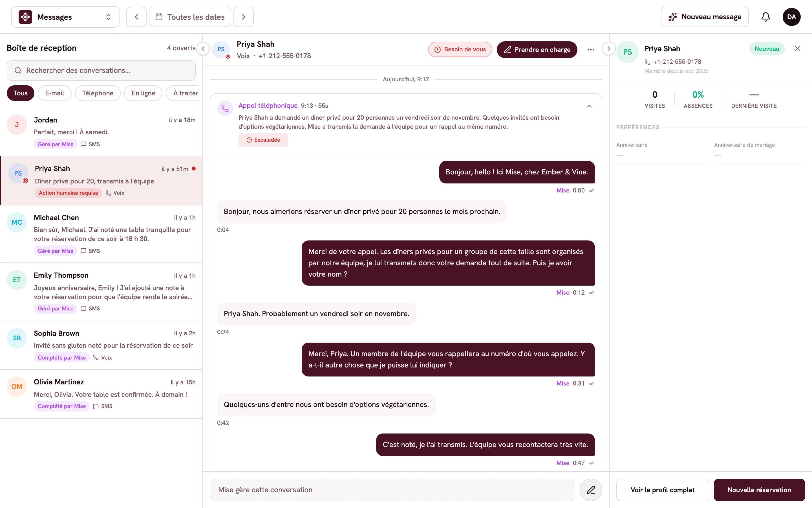This screenshot has width=812, height=508.
Task: Click Complété par Mise tag on Sophia Brown
Action: (61, 358)
